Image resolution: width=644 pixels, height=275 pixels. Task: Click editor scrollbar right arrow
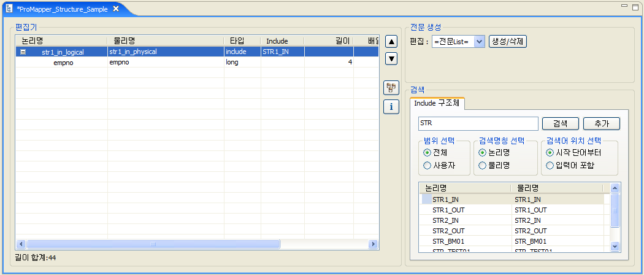(x=374, y=244)
